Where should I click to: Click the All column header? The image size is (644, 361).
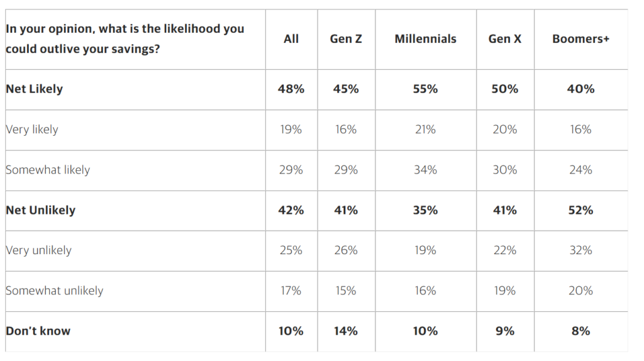click(291, 39)
